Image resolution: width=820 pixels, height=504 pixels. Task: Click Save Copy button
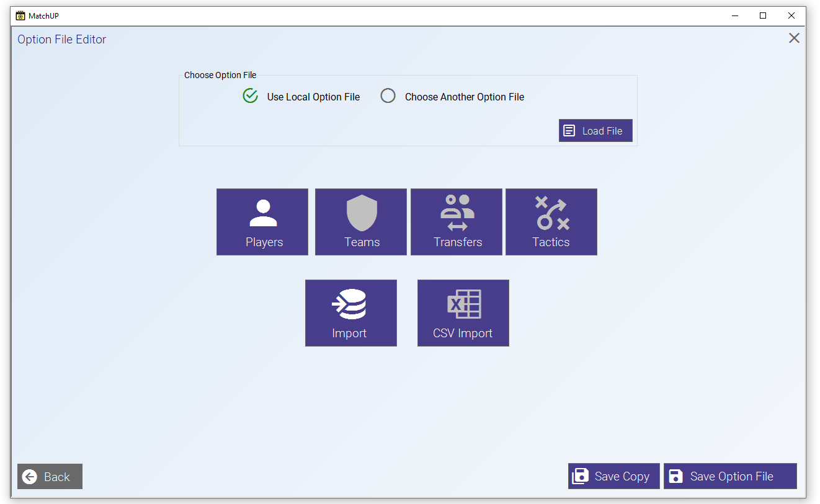coord(614,476)
